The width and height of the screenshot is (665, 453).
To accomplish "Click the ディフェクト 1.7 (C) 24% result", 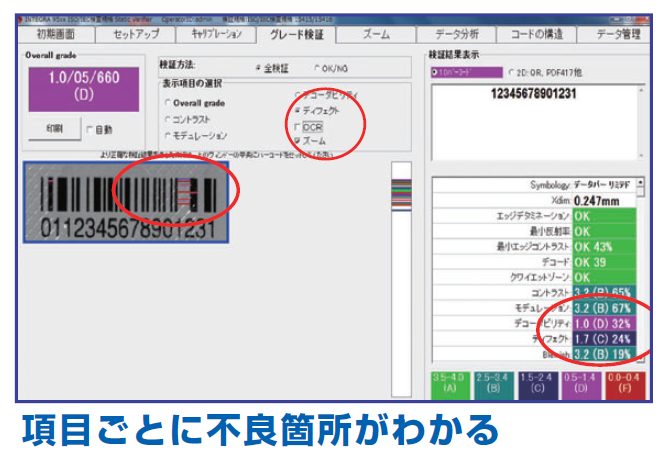I will [x=604, y=338].
